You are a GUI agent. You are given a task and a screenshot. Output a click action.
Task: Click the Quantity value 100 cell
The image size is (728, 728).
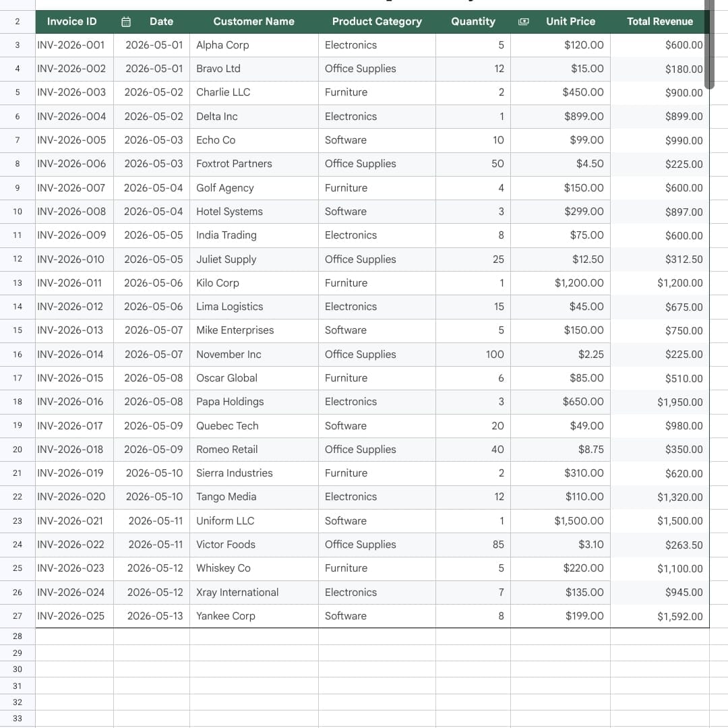click(473, 355)
